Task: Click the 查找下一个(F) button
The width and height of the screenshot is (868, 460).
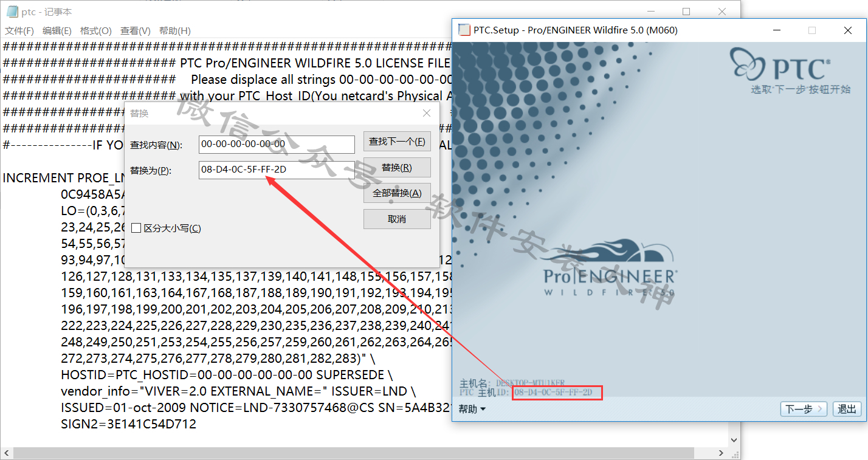Action: [x=397, y=141]
